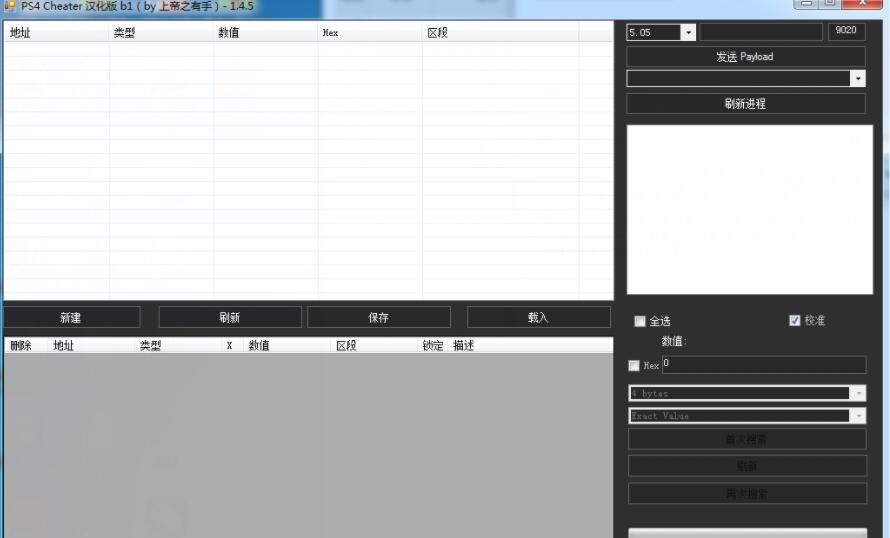Image resolution: width=890 pixels, height=538 pixels.
Task: Open the 5.05 firmware version dropdown
Action: pyautogui.click(x=688, y=32)
